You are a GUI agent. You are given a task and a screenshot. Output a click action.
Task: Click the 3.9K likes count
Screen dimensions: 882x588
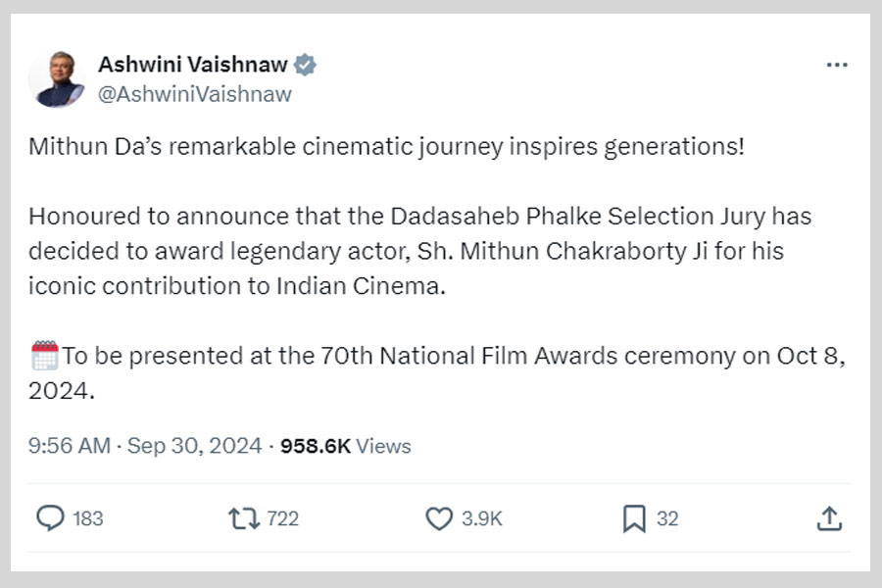coord(482,518)
